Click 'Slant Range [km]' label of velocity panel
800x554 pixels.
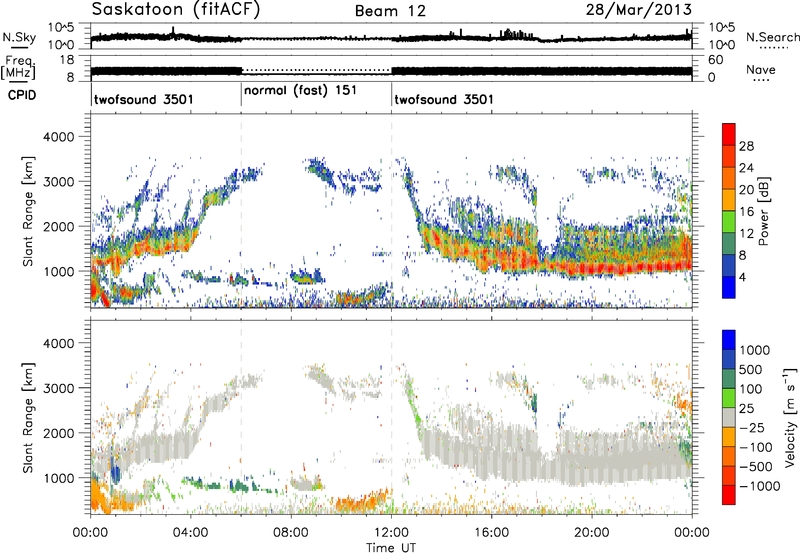pos(28,418)
